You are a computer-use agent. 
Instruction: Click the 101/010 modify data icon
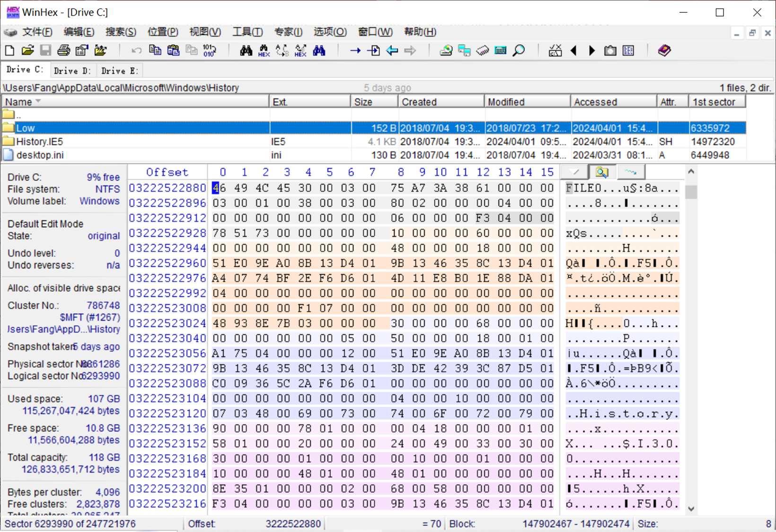pyautogui.click(x=210, y=50)
